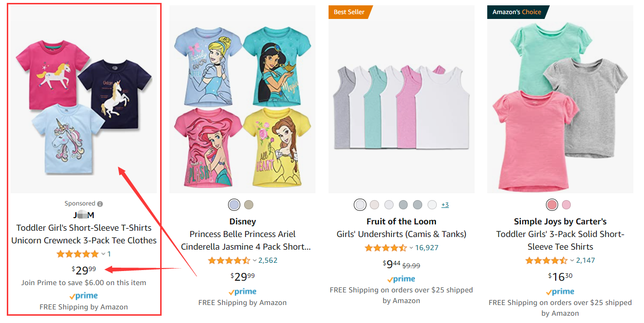This screenshot has height=323, width=644.
Task: Click the star rating of the unicorn T-shirts
Action: coord(77,254)
